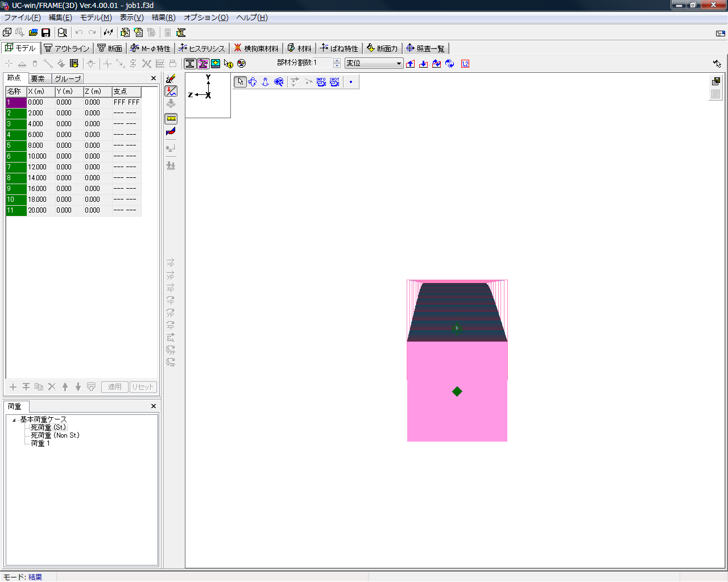Open the 変位 result type dropdown
This screenshot has height=582, width=728.
(x=399, y=64)
